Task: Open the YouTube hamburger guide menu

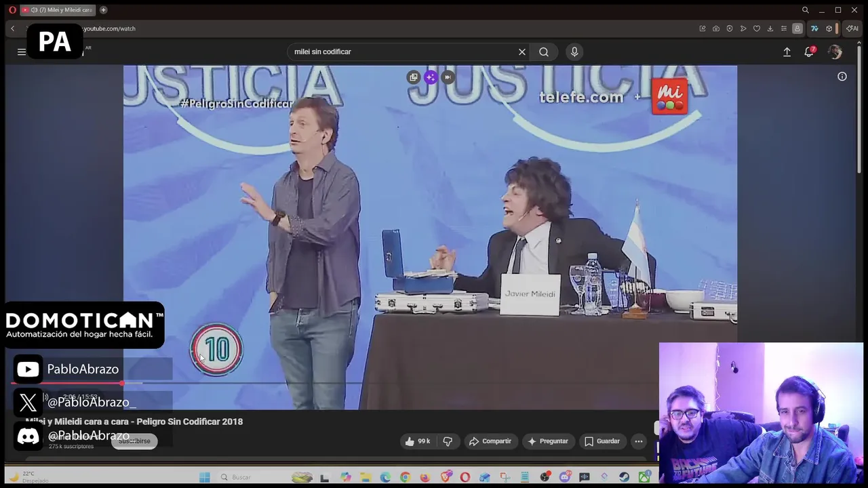Action: point(22,52)
